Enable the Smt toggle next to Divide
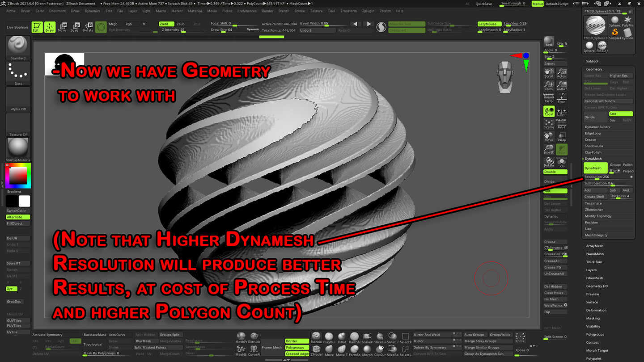Image resolution: width=644 pixels, height=362 pixels. (621, 114)
